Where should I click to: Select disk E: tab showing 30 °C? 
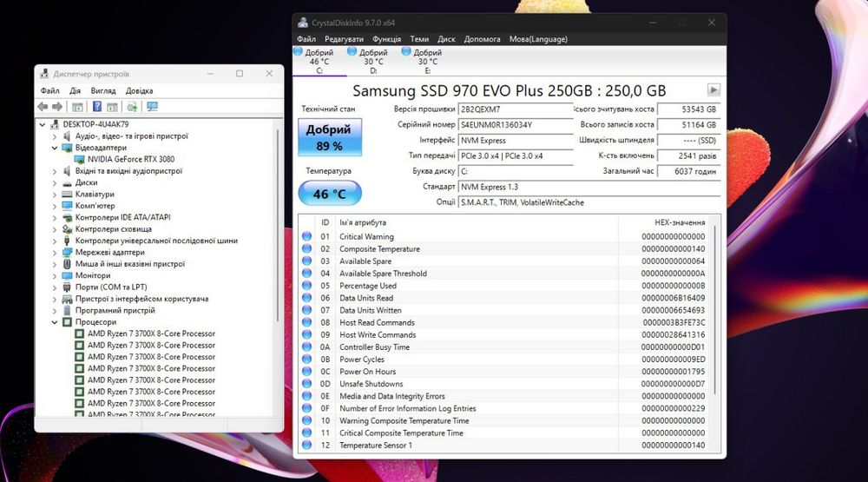[428, 61]
